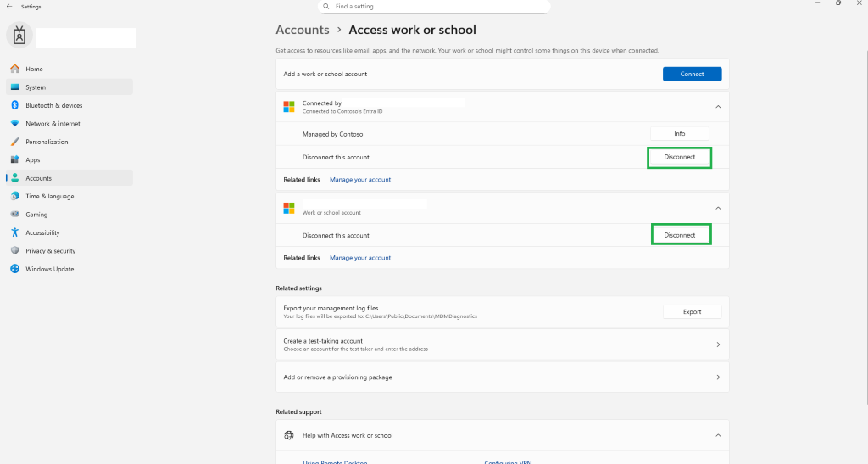Click the Connect button
The height and width of the screenshot is (464, 868).
click(x=692, y=74)
